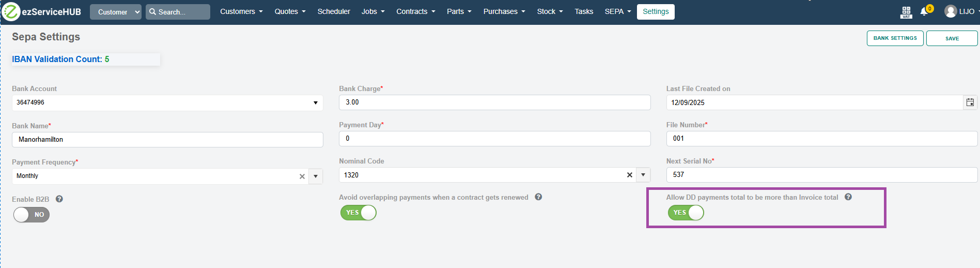The image size is (980, 268).
Task: Click the ezServiceHUB logo icon
Action: [11, 11]
